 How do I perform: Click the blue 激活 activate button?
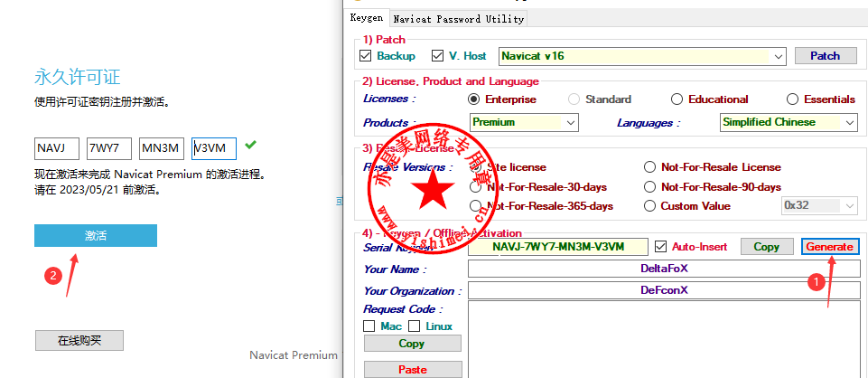point(95,235)
